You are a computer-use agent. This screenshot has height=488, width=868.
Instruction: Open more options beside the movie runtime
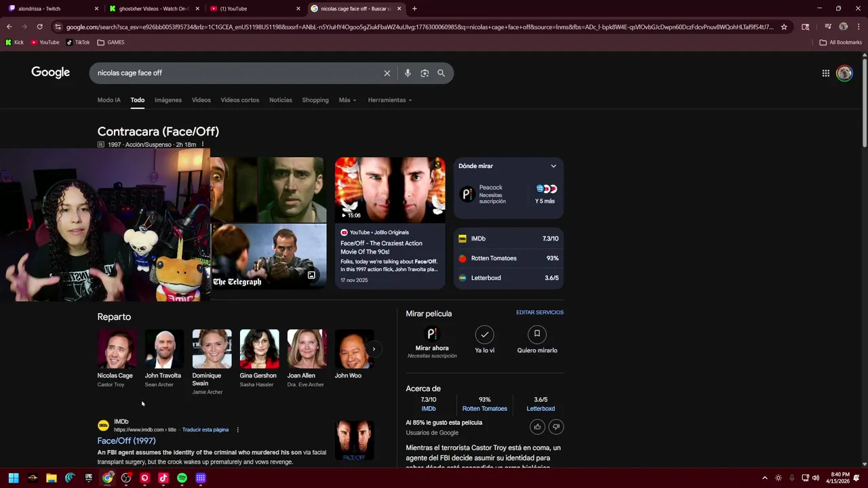202,144
